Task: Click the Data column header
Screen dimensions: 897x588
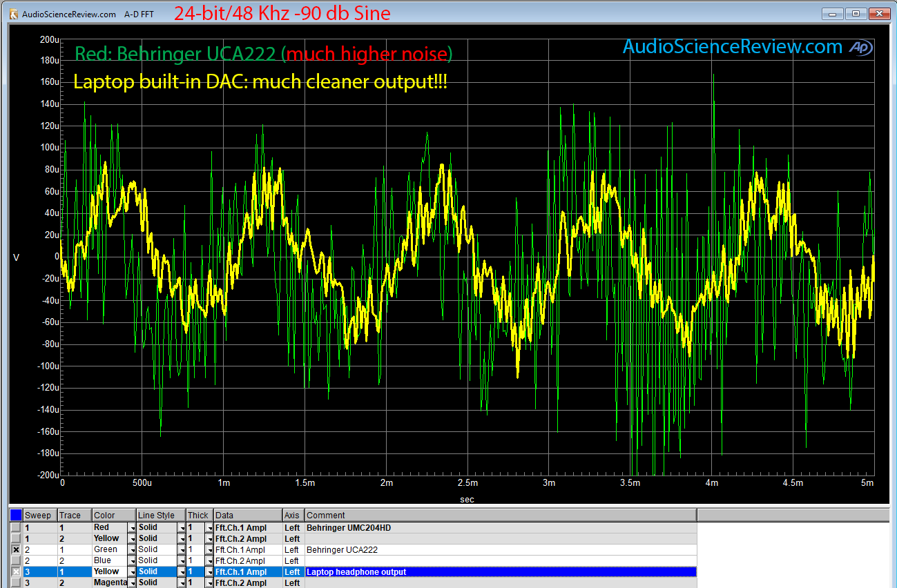Action: click(x=248, y=515)
